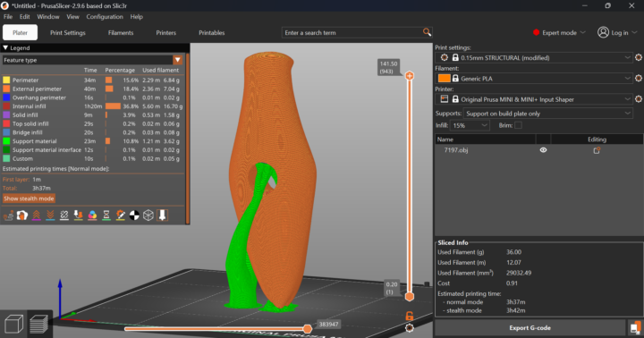Image resolution: width=644 pixels, height=338 pixels.
Task: Toggle visibility eye for 7197.obj
Action: [543, 150]
